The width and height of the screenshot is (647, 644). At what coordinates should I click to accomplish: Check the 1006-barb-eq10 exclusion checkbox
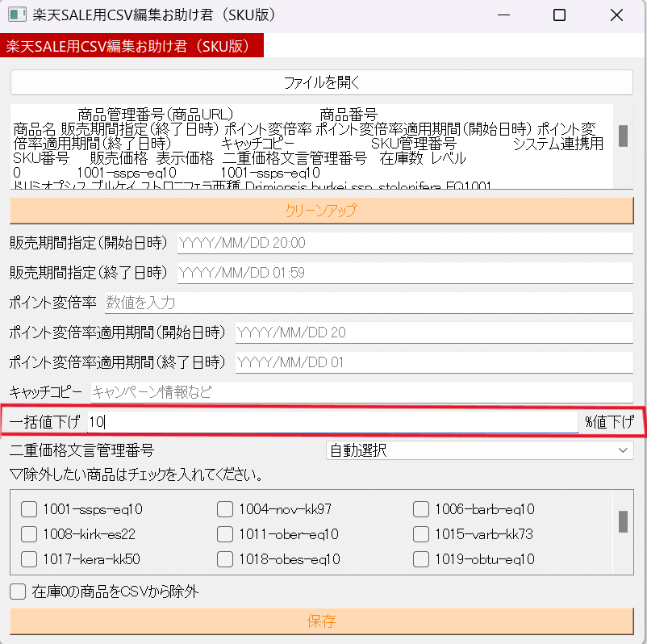click(x=420, y=509)
